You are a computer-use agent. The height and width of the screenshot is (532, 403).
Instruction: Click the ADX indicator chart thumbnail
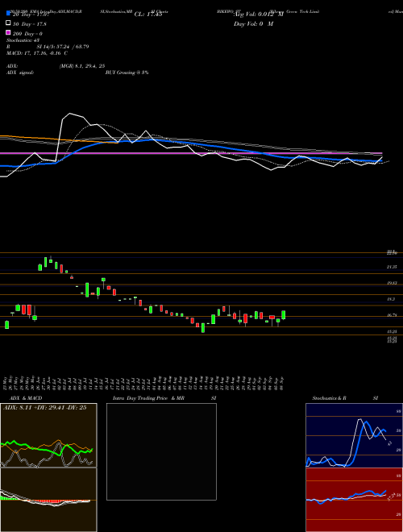[48, 435]
